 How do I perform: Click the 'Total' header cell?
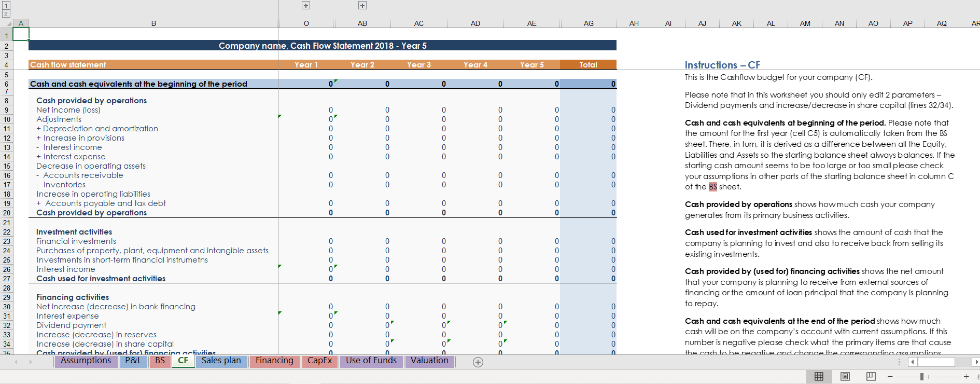(588, 65)
